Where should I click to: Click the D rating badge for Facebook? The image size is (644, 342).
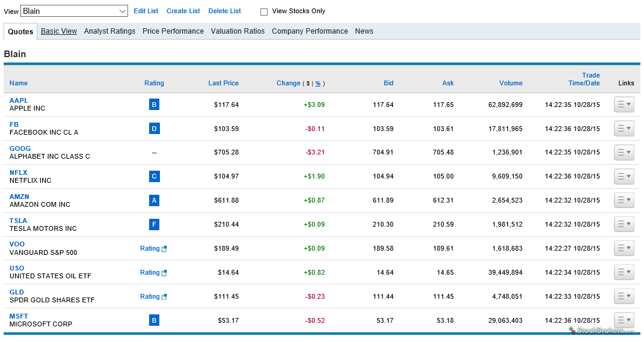pyautogui.click(x=154, y=129)
